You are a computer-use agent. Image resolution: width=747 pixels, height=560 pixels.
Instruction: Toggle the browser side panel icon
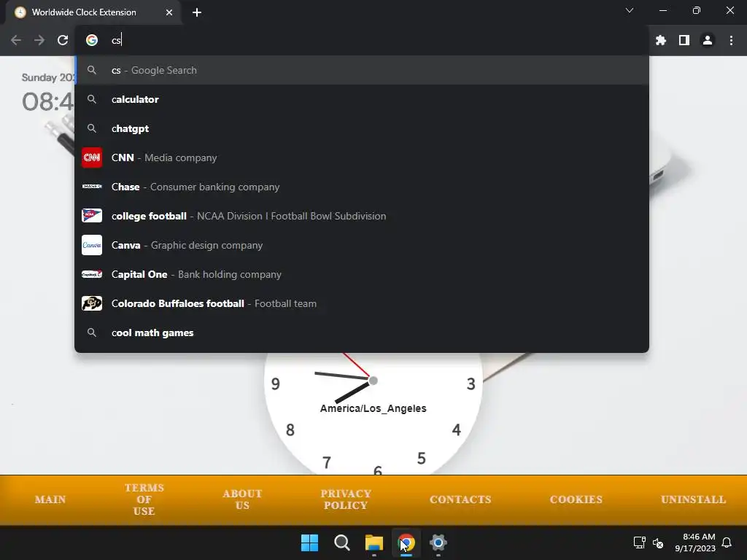[684, 41]
